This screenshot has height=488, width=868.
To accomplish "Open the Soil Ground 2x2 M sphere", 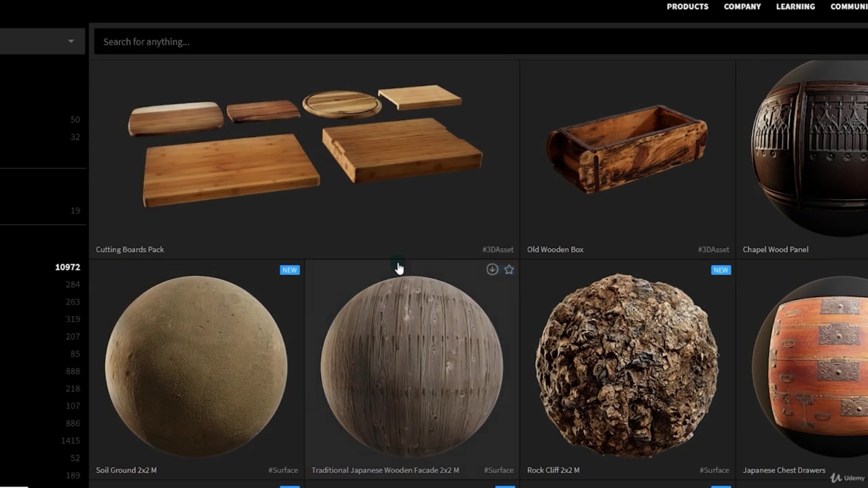I will [x=196, y=366].
